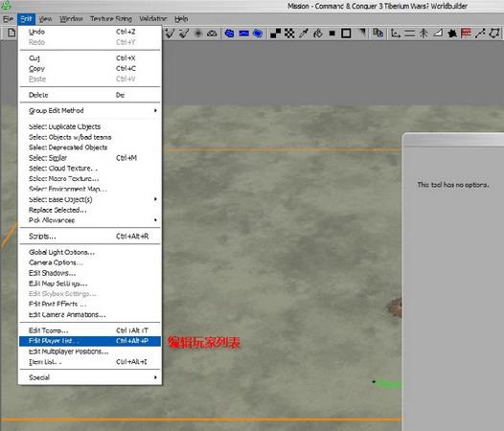Expand the Select Base Object(s) submenu
This screenshot has width=504, height=431.
click(90, 199)
